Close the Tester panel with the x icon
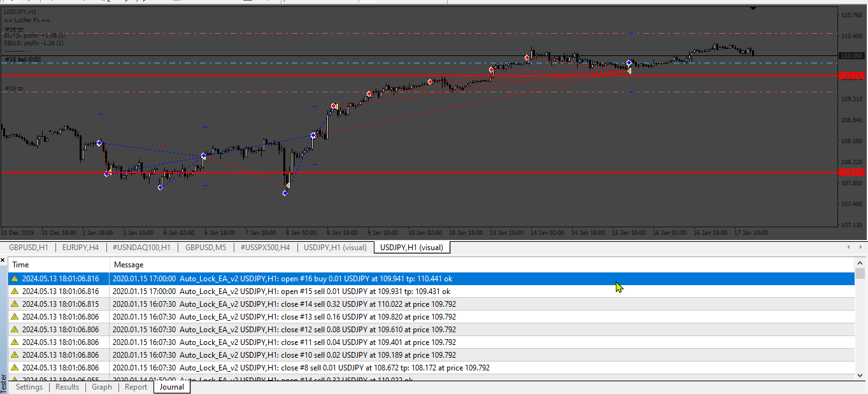The width and height of the screenshot is (868, 394). [x=3, y=260]
